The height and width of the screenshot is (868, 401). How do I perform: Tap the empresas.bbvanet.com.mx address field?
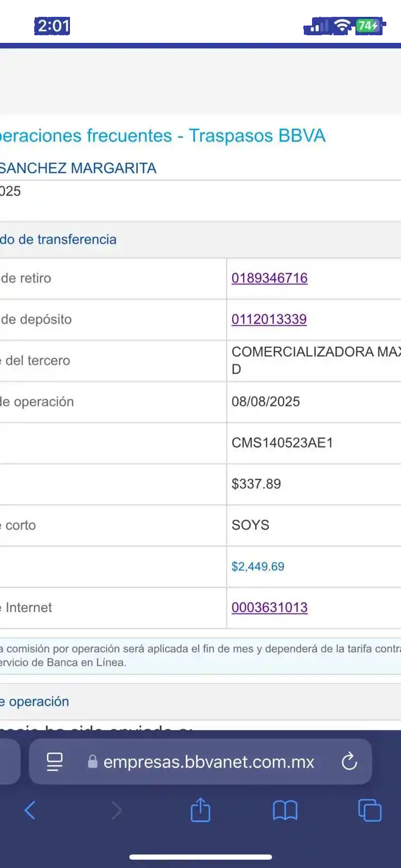209,762
